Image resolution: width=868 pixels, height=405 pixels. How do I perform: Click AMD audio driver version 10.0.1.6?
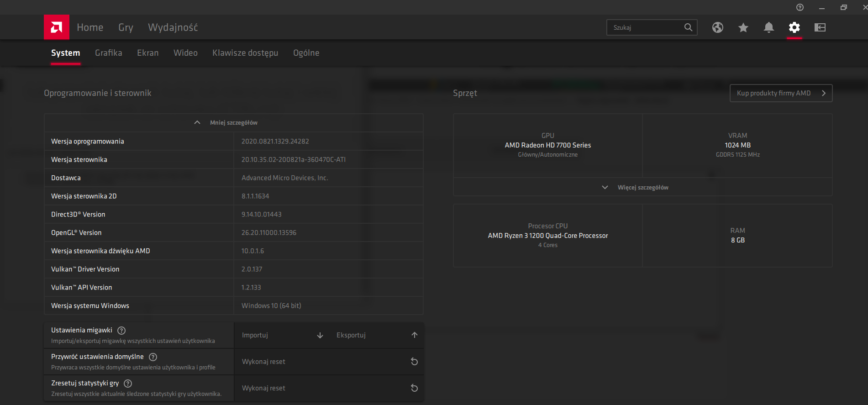pyautogui.click(x=253, y=251)
